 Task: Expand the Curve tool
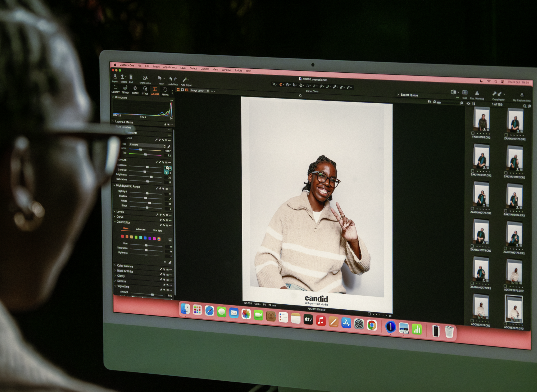tap(114, 216)
